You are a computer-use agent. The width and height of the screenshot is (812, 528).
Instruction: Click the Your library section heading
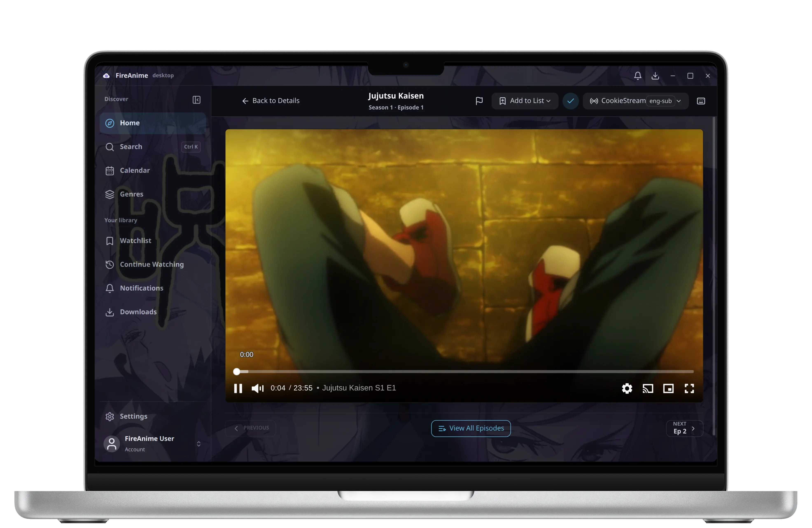pyautogui.click(x=121, y=220)
